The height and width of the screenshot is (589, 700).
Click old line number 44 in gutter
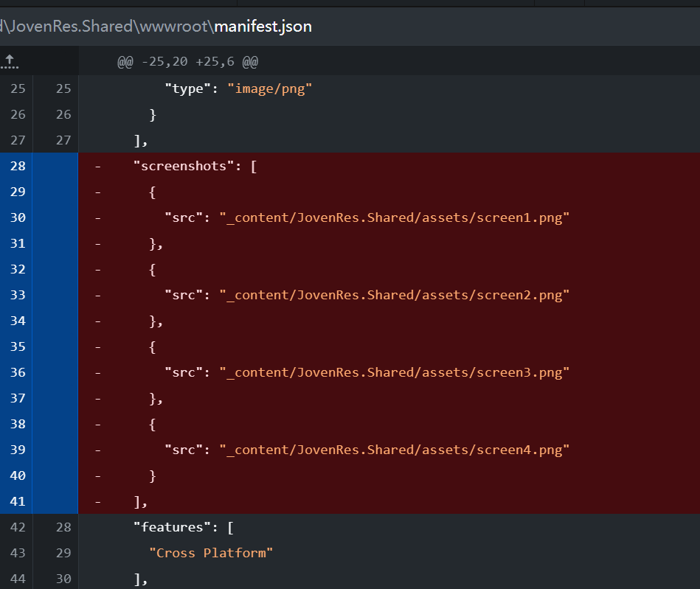[18, 579]
